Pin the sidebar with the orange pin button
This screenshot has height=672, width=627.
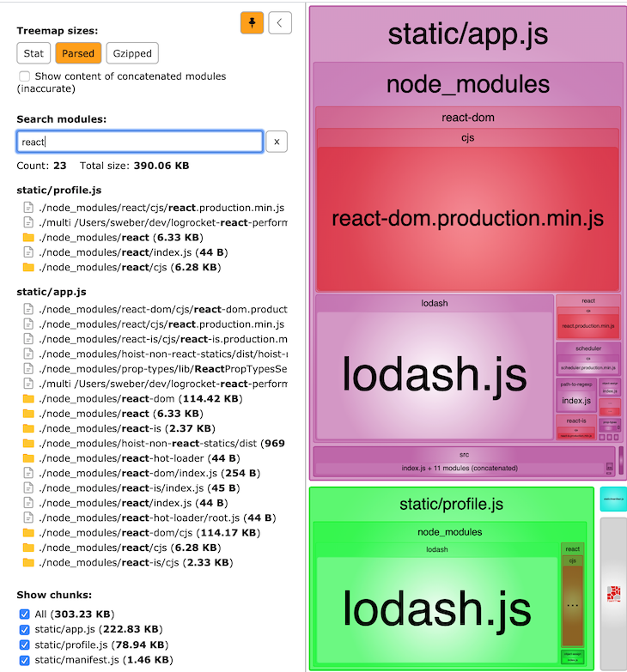(252, 22)
